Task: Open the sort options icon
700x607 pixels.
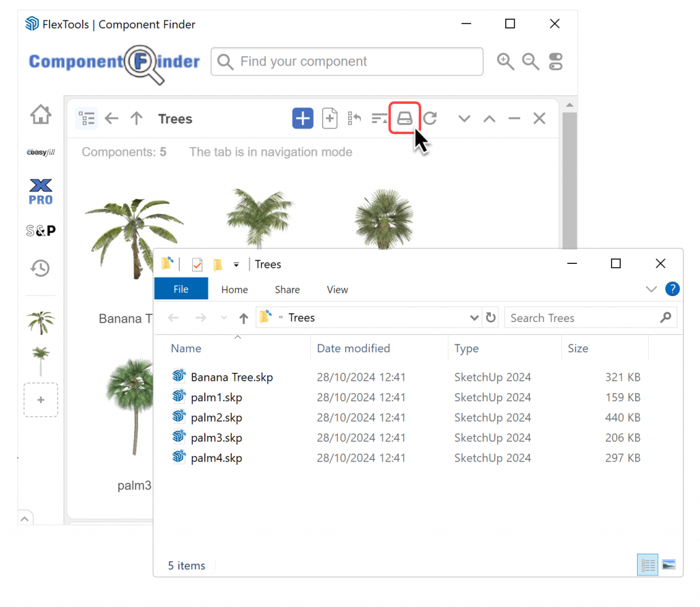Action: click(x=379, y=119)
